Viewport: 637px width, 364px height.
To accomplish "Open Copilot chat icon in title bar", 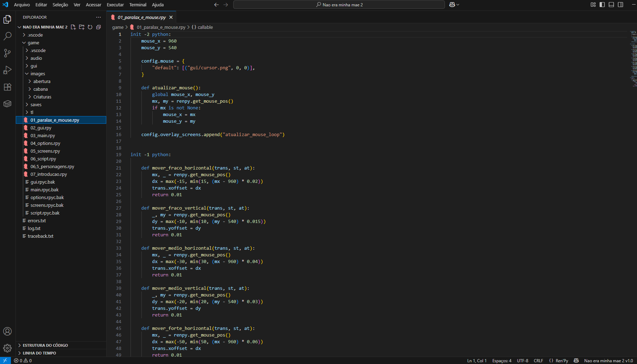I will coord(452,5).
